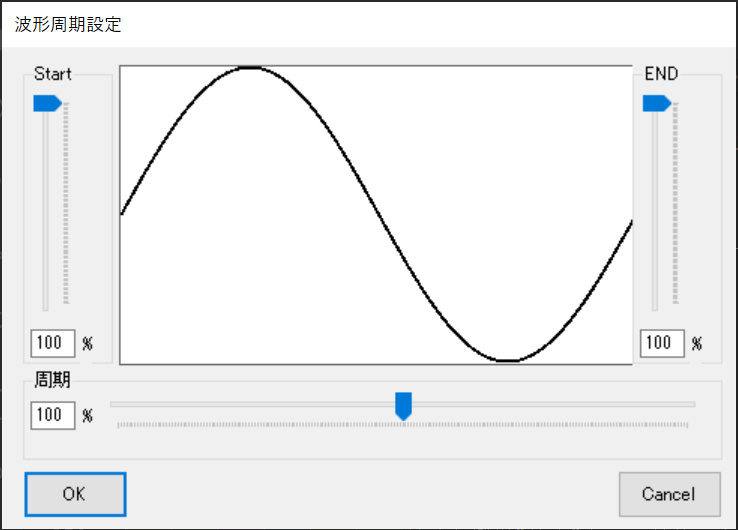Click 周期 slider track right of thumb
The height and width of the screenshot is (530, 738).
point(550,404)
